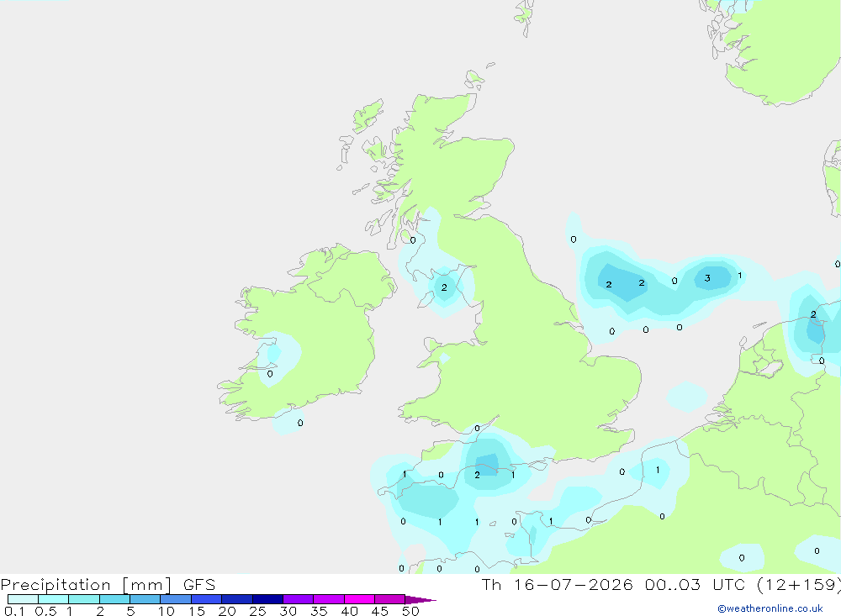Click the '0.1' legend scale label
The height and width of the screenshot is (616, 841).
[14, 611]
